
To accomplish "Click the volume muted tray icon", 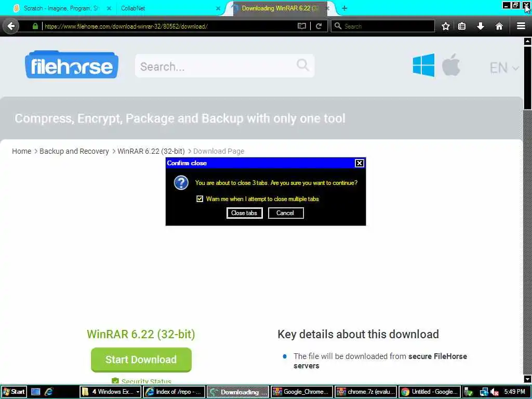I will pos(495,392).
